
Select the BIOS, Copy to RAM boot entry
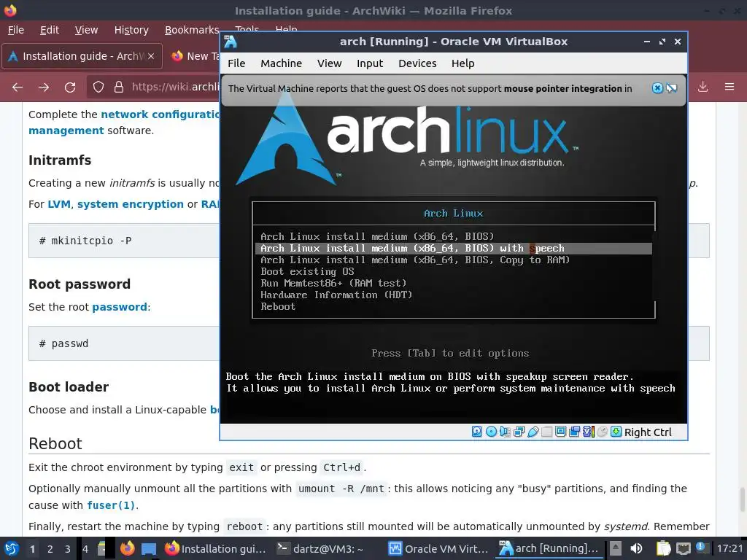[x=415, y=260]
